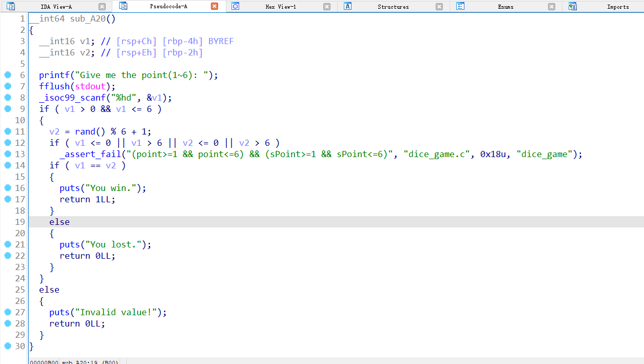
Task: Click variable v2 in its declaration line
Action: click(x=85, y=52)
